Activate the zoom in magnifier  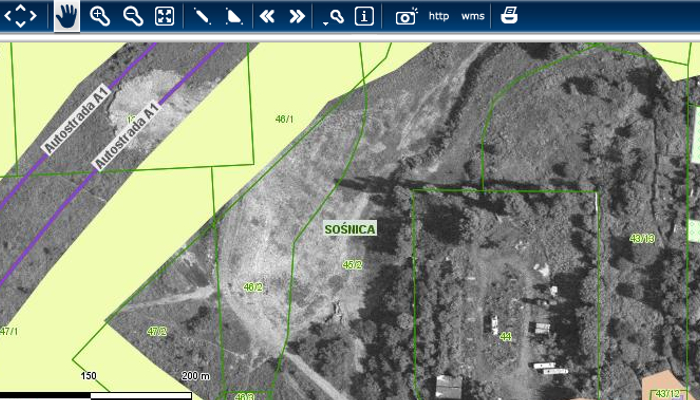click(100, 15)
